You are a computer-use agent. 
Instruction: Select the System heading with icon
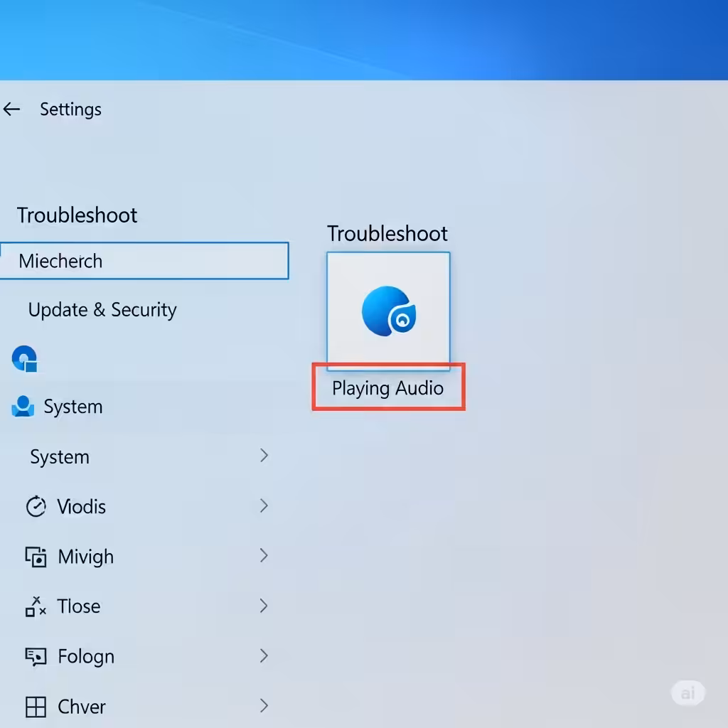pyautogui.click(x=73, y=407)
